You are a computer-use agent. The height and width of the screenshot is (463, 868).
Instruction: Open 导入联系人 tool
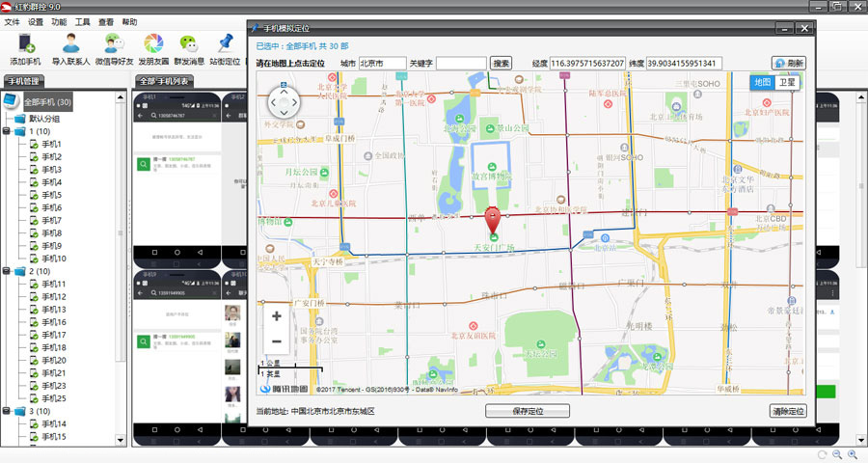click(70, 43)
